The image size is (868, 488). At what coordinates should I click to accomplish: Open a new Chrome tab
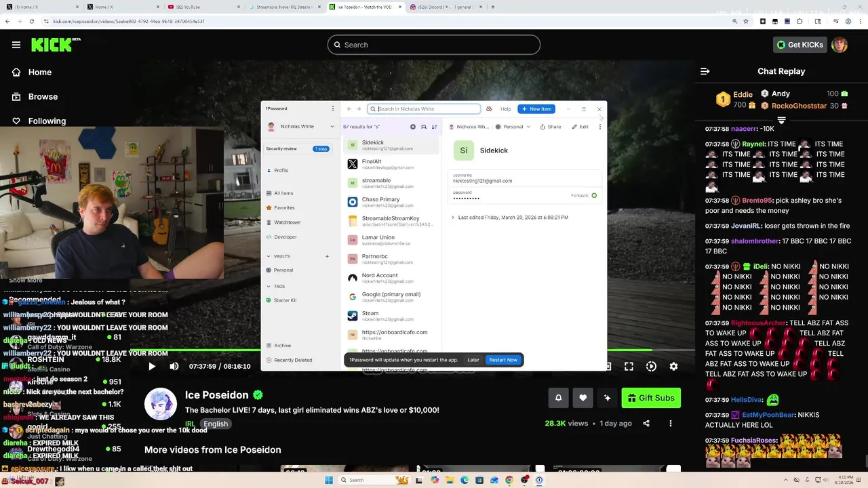492,7
